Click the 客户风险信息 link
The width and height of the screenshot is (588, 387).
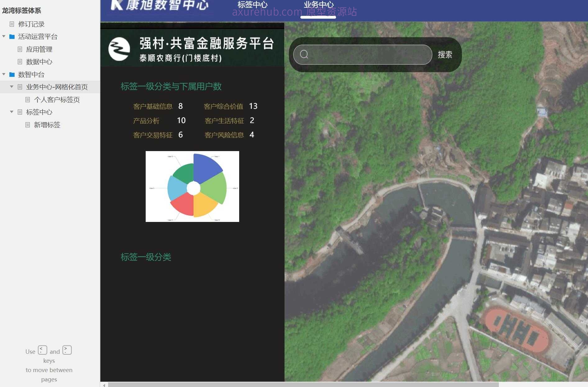[224, 135]
